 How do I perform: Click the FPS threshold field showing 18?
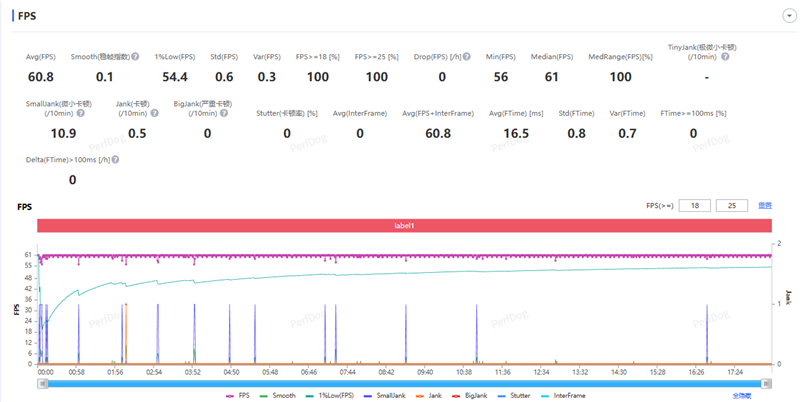pos(694,206)
